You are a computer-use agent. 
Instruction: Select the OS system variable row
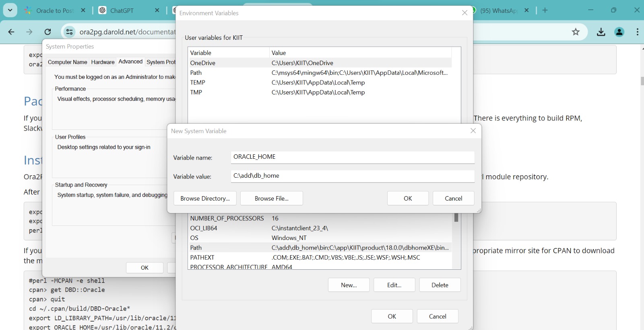(320, 238)
